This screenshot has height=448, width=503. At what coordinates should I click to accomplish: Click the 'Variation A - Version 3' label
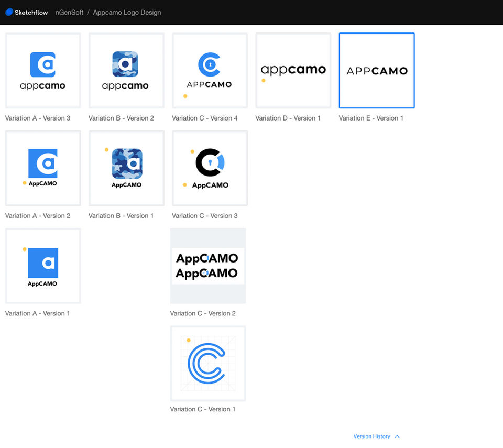(38, 118)
